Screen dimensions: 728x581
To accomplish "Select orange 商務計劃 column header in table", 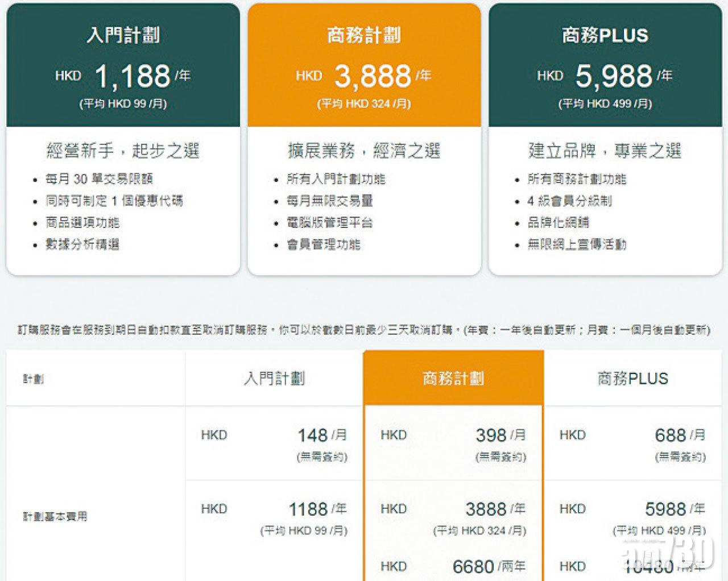I will (x=453, y=379).
